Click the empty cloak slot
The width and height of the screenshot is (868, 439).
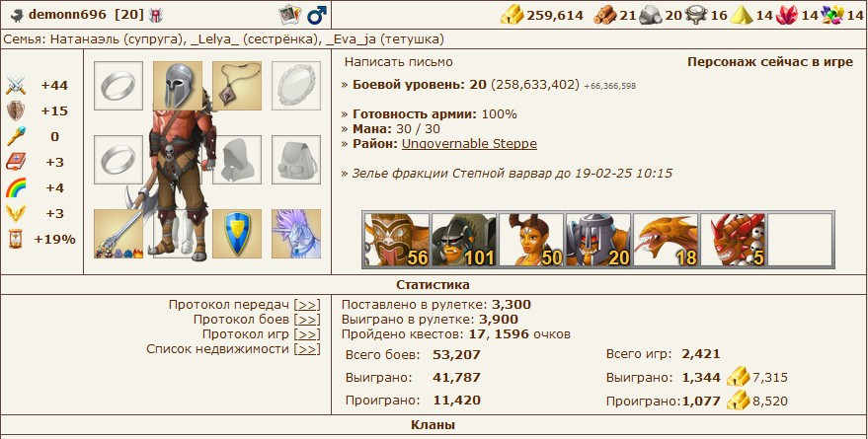point(237,160)
